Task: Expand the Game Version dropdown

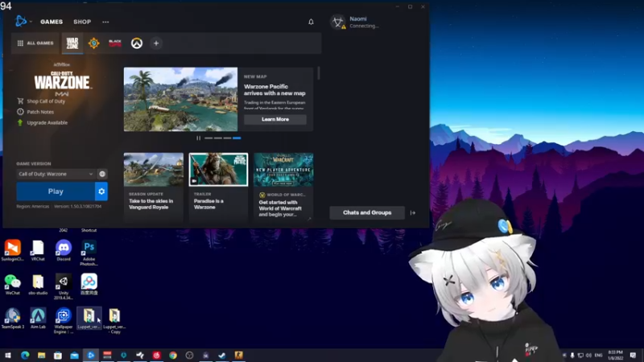Action: point(56,174)
